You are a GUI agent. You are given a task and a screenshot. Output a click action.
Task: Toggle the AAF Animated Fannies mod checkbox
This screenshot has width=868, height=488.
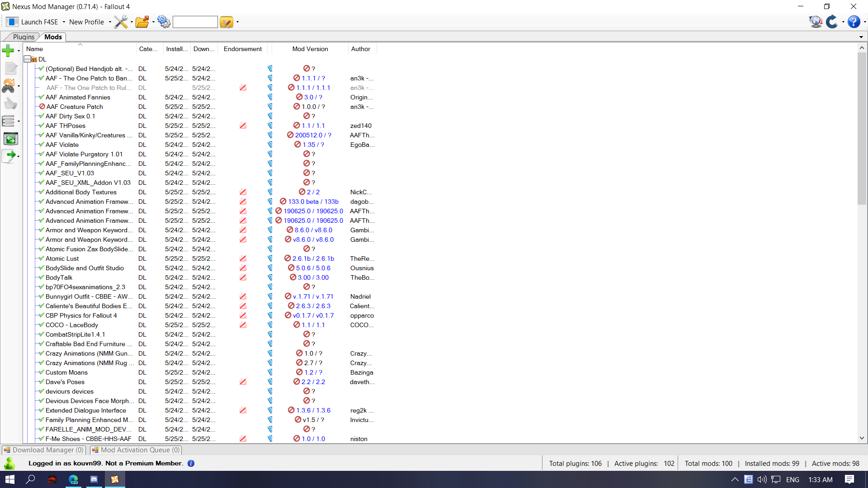pos(42,97)
